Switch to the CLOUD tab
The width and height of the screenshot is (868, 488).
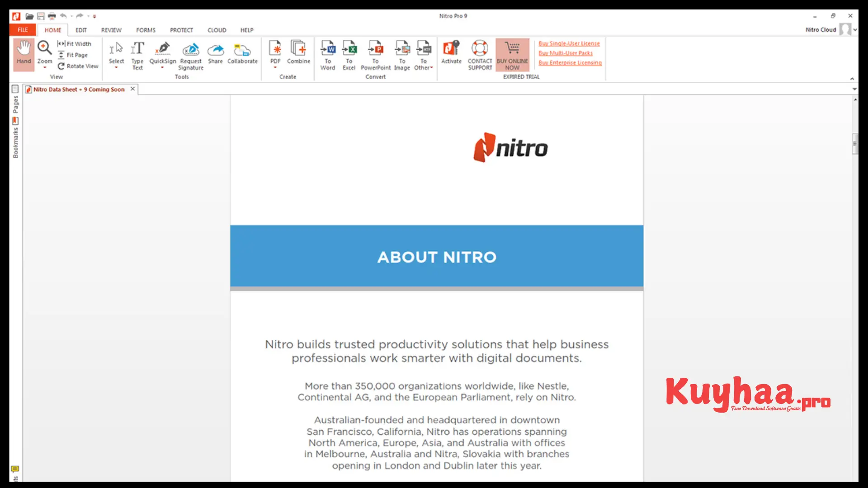[217, 30]
